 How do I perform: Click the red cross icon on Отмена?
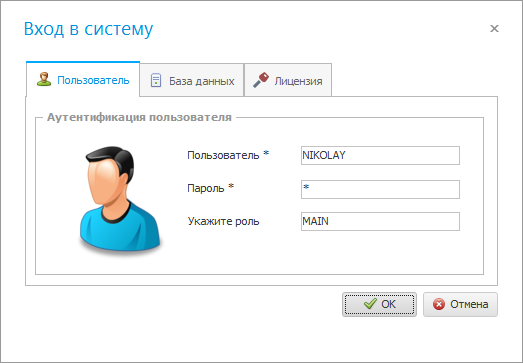[439, 304]
